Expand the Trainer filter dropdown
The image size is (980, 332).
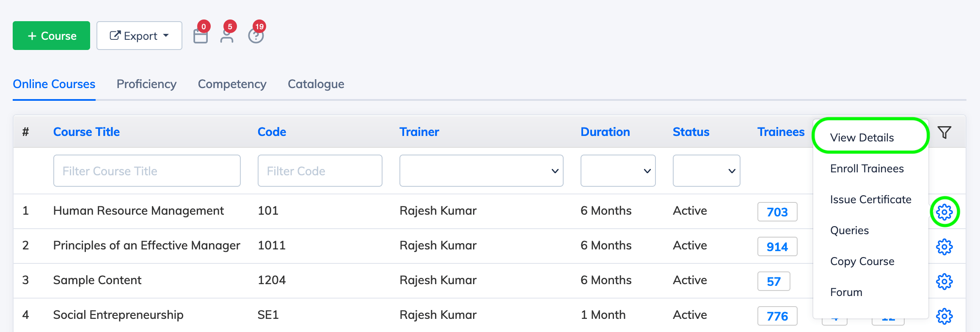click(x=481, y=171)
